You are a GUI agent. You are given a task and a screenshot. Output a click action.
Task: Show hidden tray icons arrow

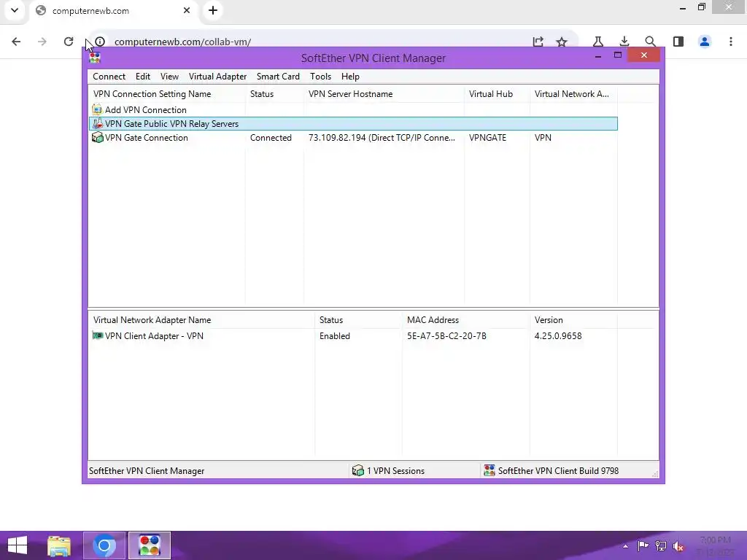point(625,546)
